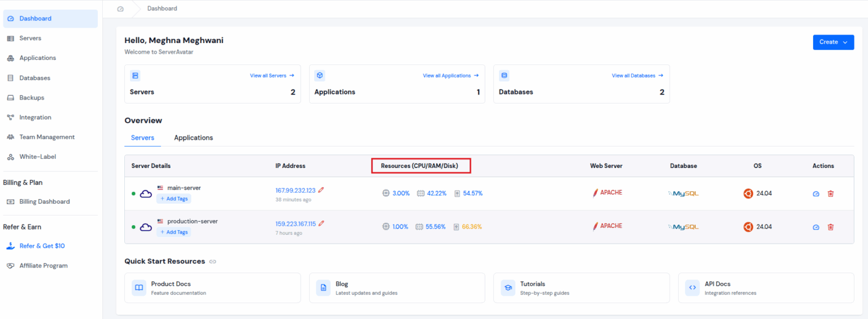This screenshot has width=868, height=319.
Task: Open Backups from the sidebar
Action: click(32, 98)
